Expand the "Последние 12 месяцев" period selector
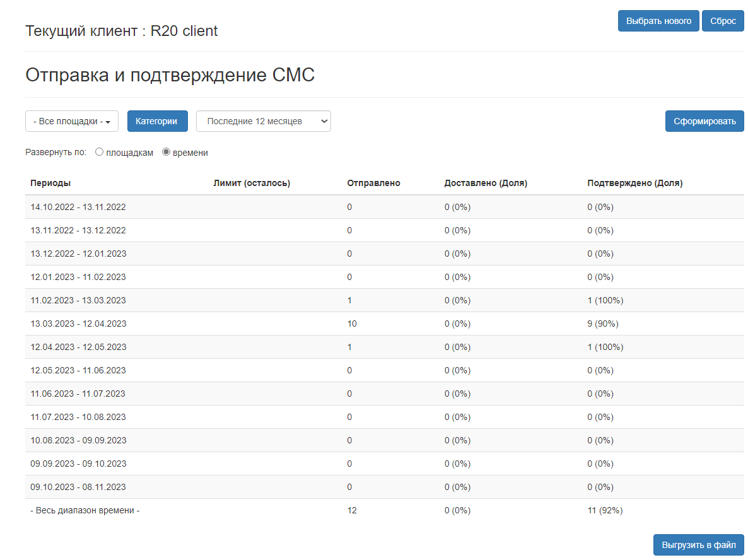This screenshot has width=748, height=560. click(263, 121)
